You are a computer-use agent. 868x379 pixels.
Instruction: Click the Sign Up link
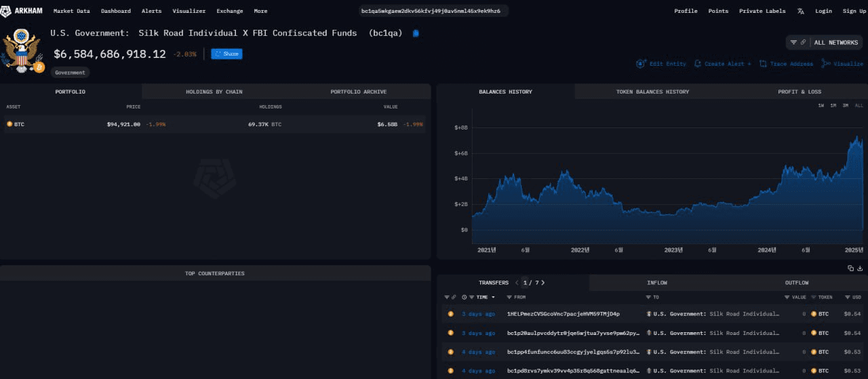(854, 11)
